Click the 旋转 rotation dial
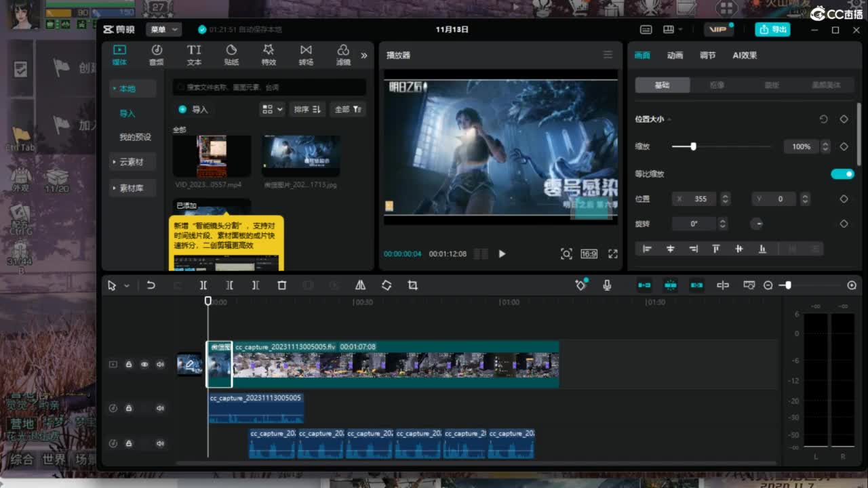 pyautogui.click(x=757, y=224)
